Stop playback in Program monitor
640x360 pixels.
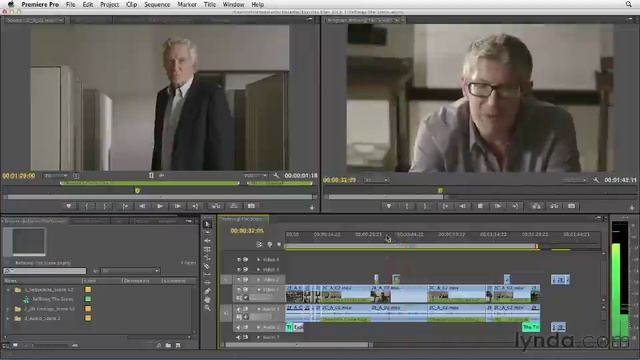click(x=480, y=206)
